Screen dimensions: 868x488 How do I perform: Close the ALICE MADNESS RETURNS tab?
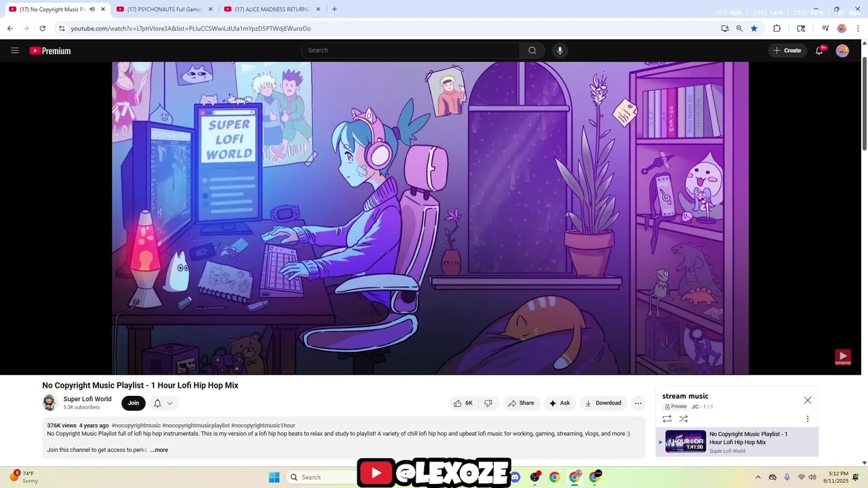click(318, 9)
